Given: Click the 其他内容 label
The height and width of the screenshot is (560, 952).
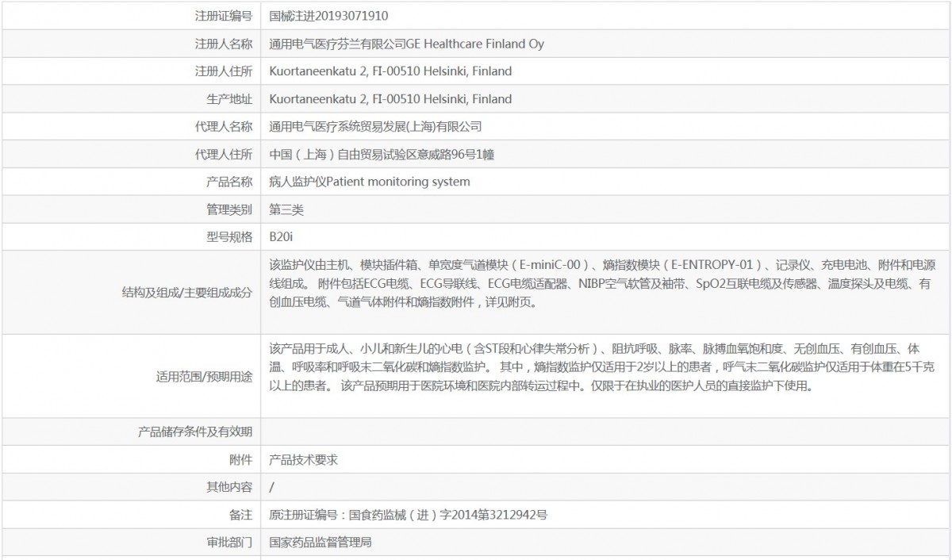Looking at the screenshot, I should coord(228,487).
